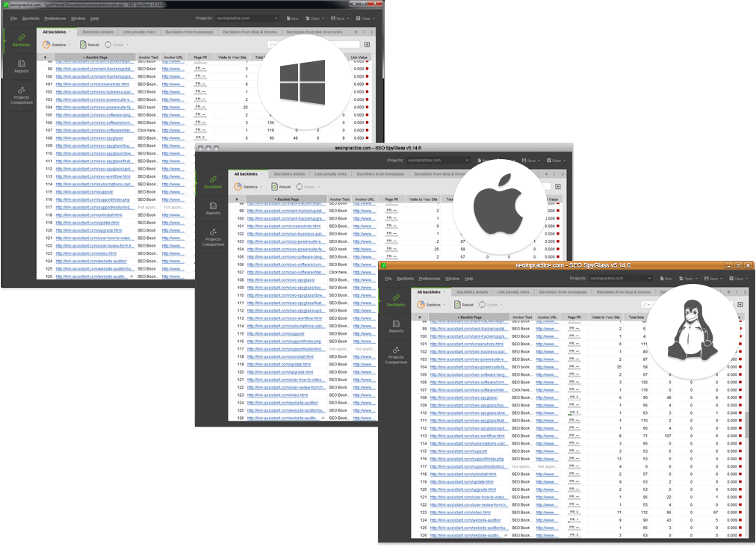Open Backlinks from blog & forums tab, Linux window

click(624, 292)
